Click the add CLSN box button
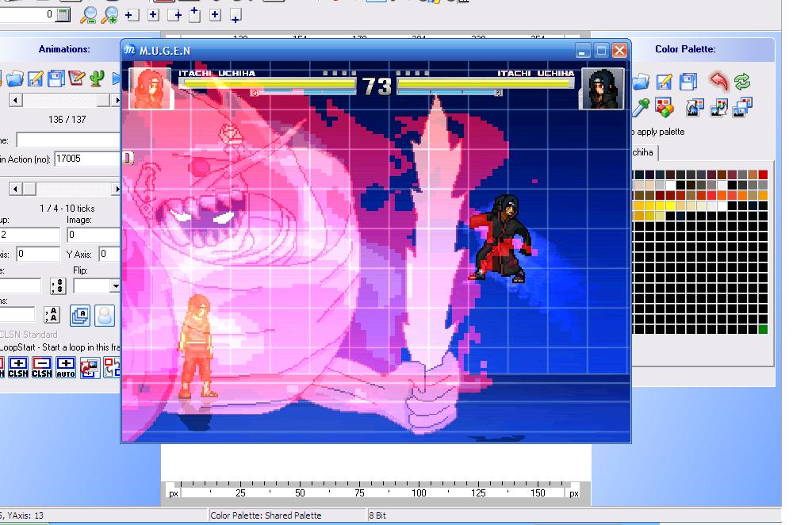Viewport: 812px width, 525px height. (18, 367)
